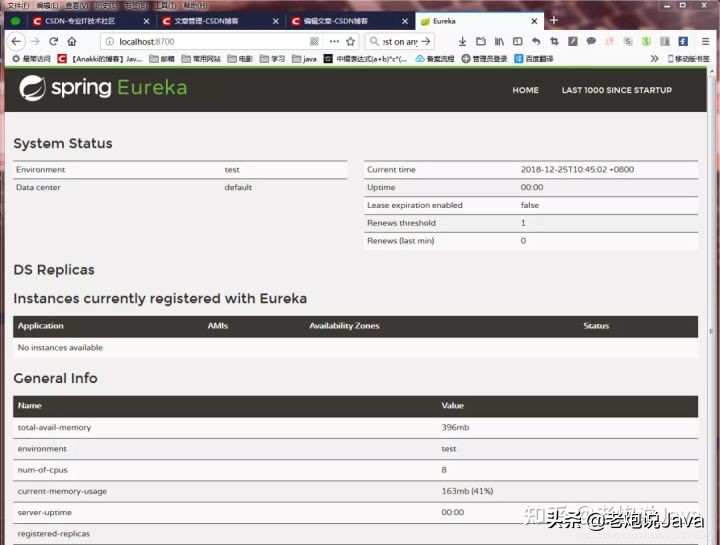Open the 文件 menu

18,6
